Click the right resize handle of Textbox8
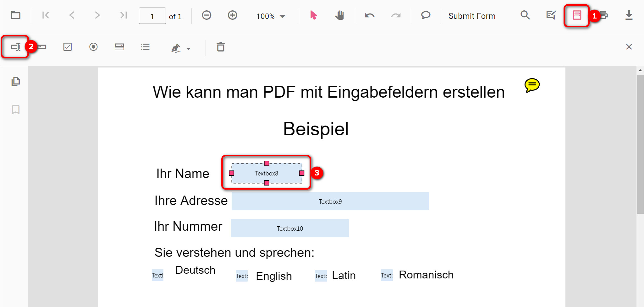Screen dimensions: 644x307 (302, 173)
